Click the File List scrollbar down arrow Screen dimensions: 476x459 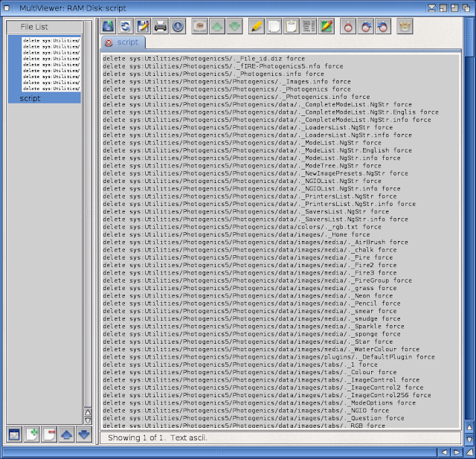pos(88,420)
